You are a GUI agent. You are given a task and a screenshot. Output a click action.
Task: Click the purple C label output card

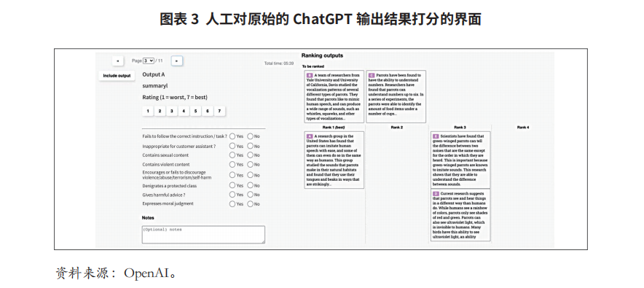(x=396, y=96)
